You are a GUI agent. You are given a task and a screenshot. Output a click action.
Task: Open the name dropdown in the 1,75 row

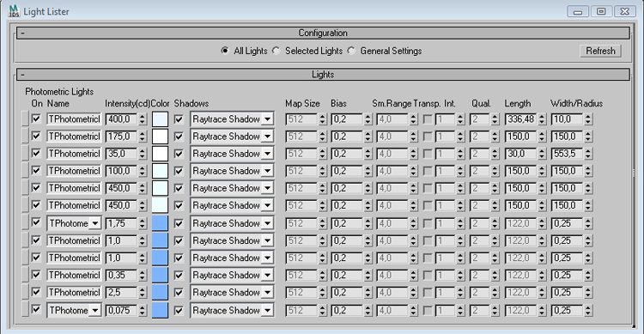click(x=94, y=223)
